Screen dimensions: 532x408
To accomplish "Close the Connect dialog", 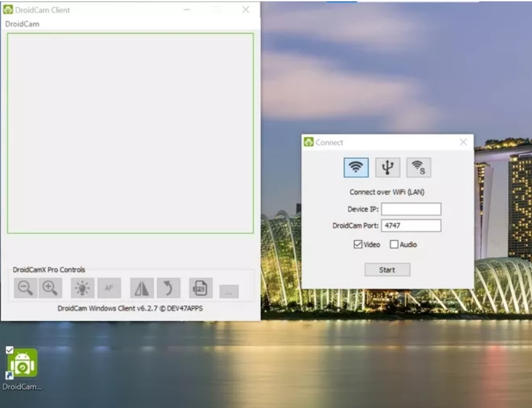I will (463, 142).
